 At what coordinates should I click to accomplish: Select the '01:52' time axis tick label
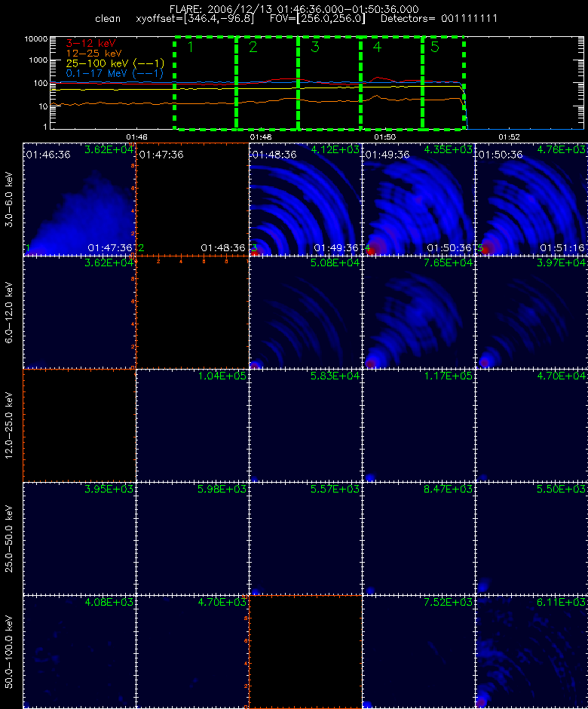(510, 137)
